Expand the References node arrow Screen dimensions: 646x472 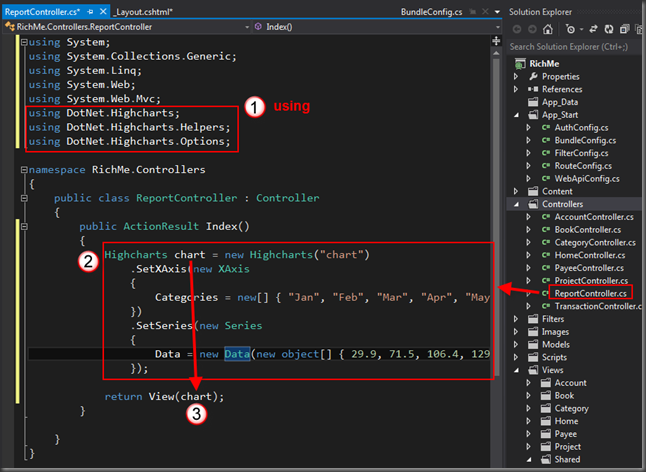(516, 89)
